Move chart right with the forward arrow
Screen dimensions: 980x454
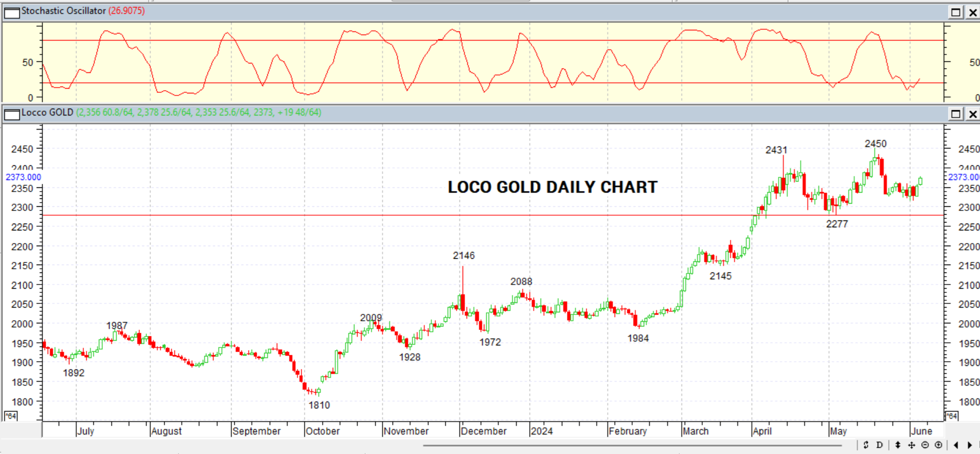coord(970,445)
